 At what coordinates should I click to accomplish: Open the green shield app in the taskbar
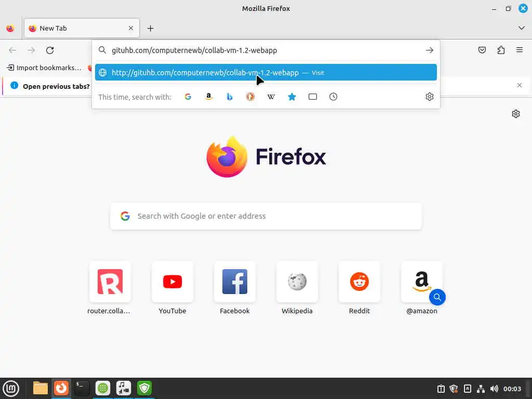tap(144, 388)
